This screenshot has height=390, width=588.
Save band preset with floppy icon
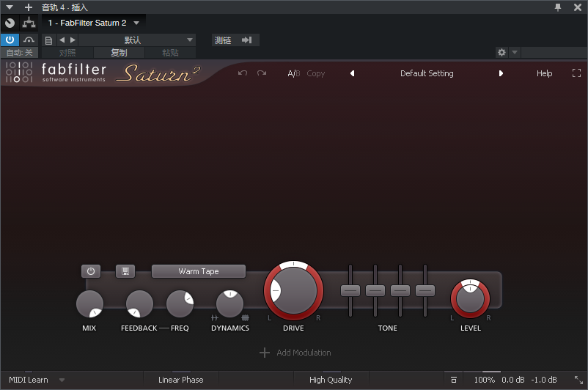click(x=125, y=271)
